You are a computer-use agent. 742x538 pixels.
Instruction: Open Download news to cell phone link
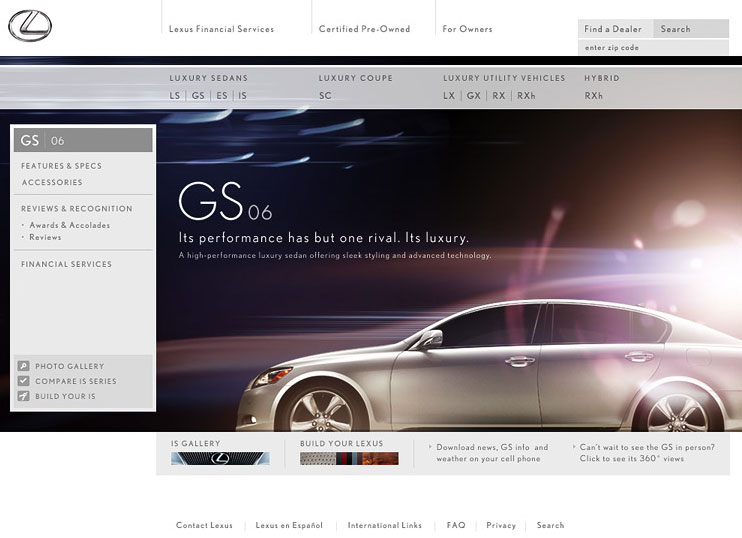(x=492, y=453)
